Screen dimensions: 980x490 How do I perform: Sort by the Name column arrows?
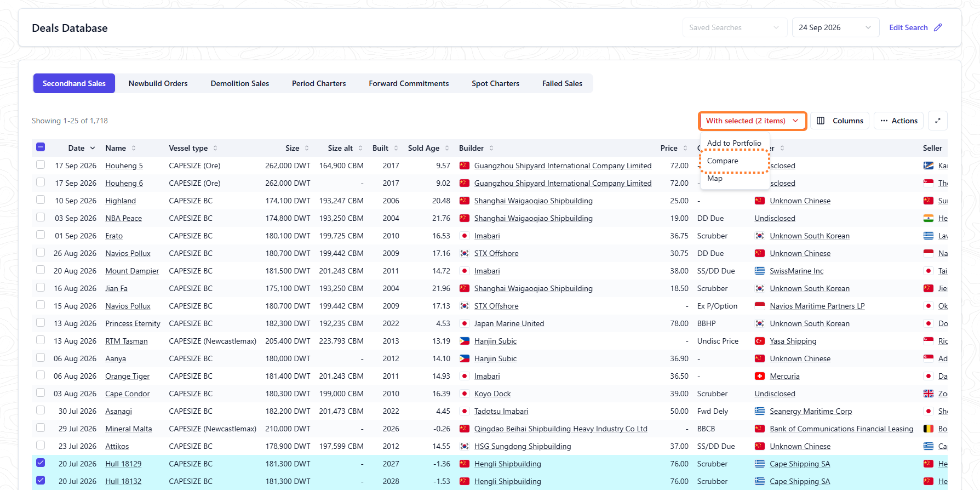pyautogui.click(x=134, y=148)
